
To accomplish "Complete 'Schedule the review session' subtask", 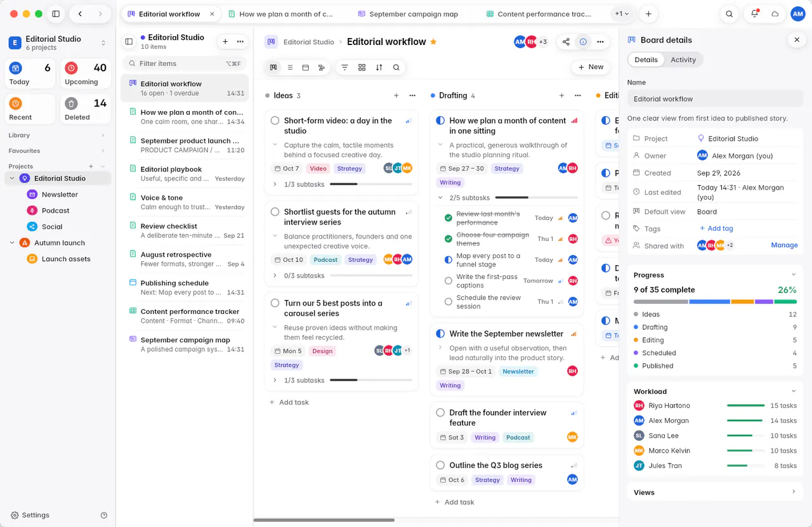I will (x=449, y=302).
